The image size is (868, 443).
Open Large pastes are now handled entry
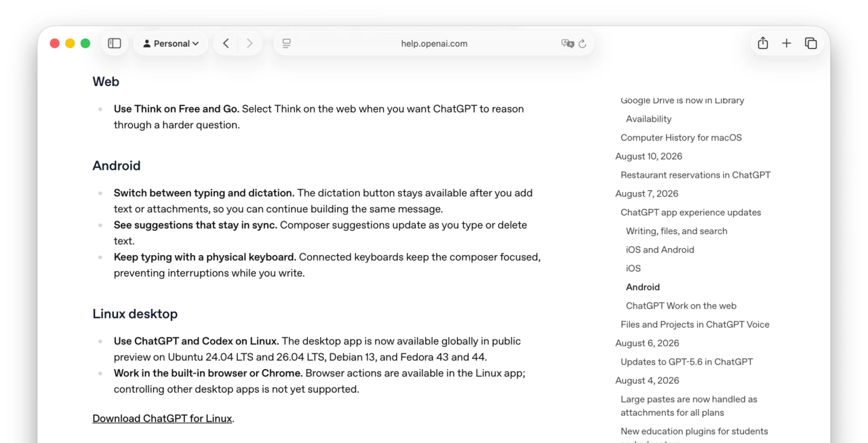(689, 406)
